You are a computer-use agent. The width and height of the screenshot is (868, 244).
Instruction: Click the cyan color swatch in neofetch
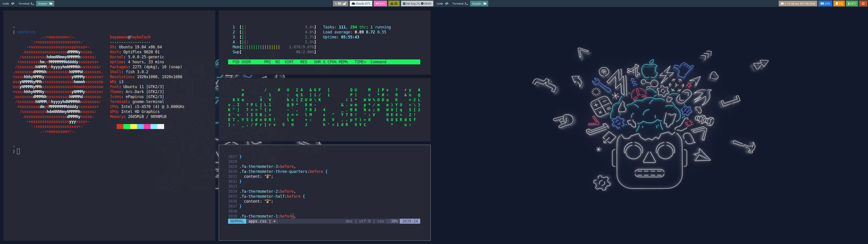click(154, 126)
